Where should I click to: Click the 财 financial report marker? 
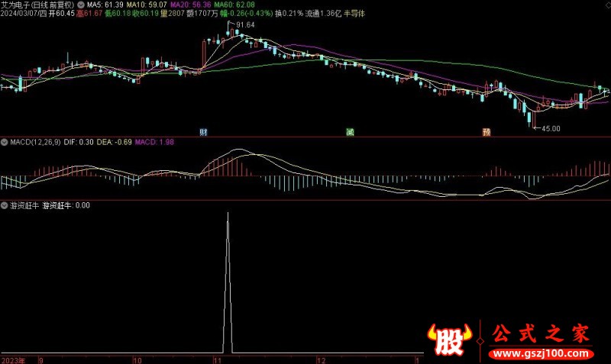(204, 132)
